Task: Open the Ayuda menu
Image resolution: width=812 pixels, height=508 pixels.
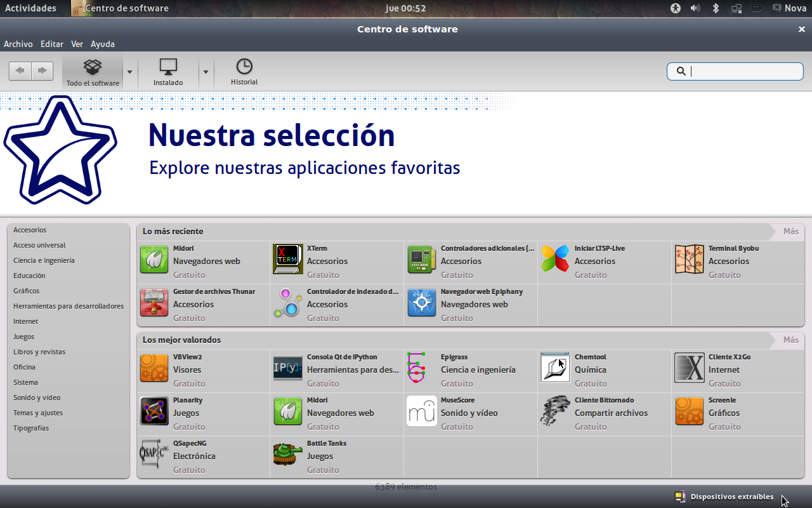Action: (x=103, y=44)
